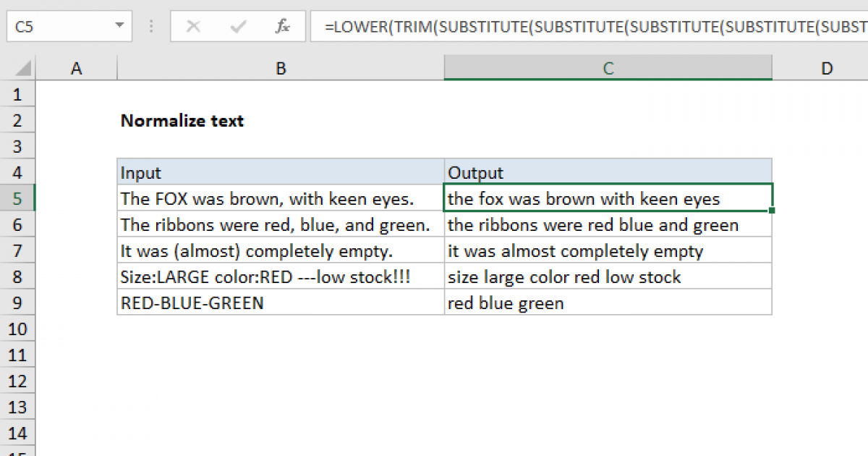Click the Enter (checkmark) icon in formula bar

237,26
